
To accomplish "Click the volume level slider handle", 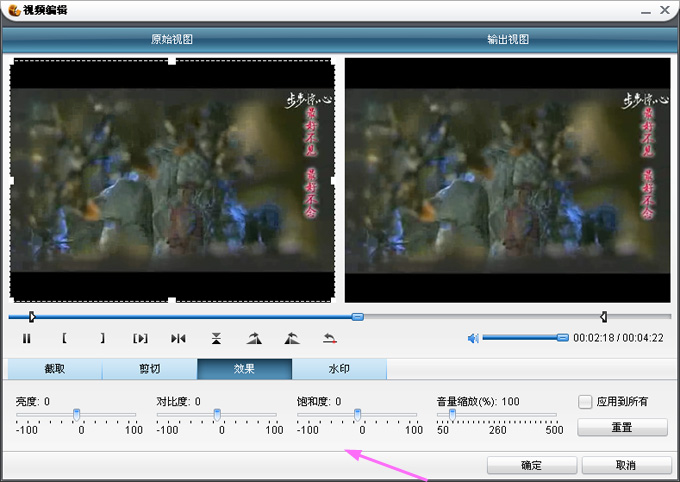I will (562, 338).
